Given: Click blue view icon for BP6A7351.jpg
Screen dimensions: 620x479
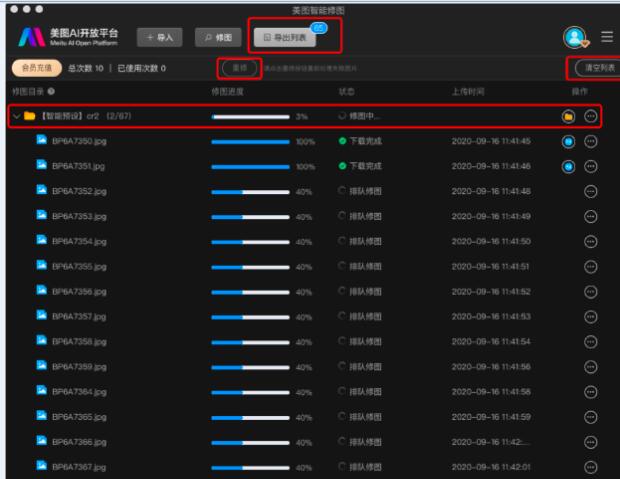Looking at the screenshot, I should (x=568, y=167).
